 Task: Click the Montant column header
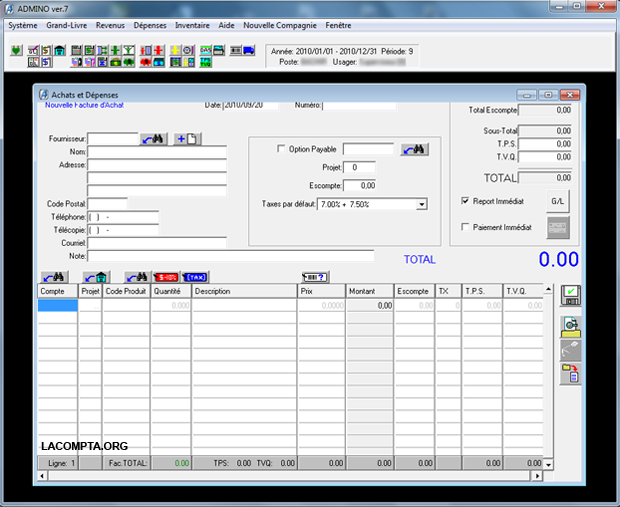click(369, 291)
